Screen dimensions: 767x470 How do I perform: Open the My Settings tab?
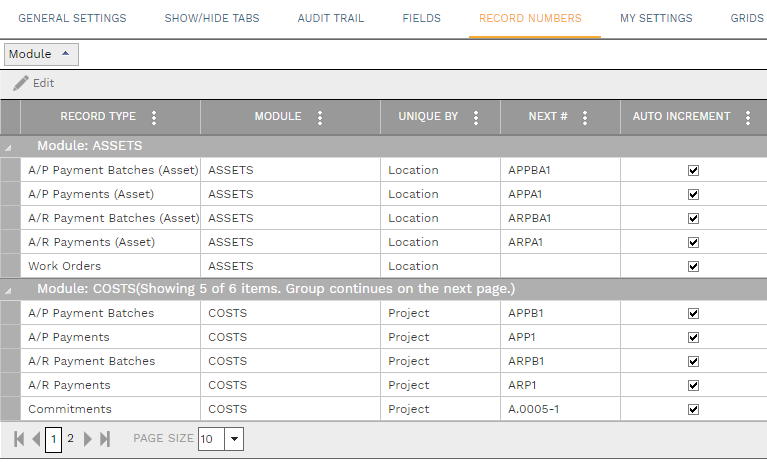pyautogui.click(x=655, y=18)
